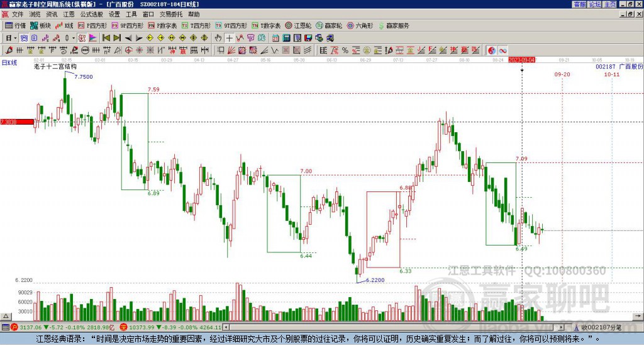This screenshot has width=644, height=345.
Task: Click horizontal scrollbar right arrow
Action: 562,327
